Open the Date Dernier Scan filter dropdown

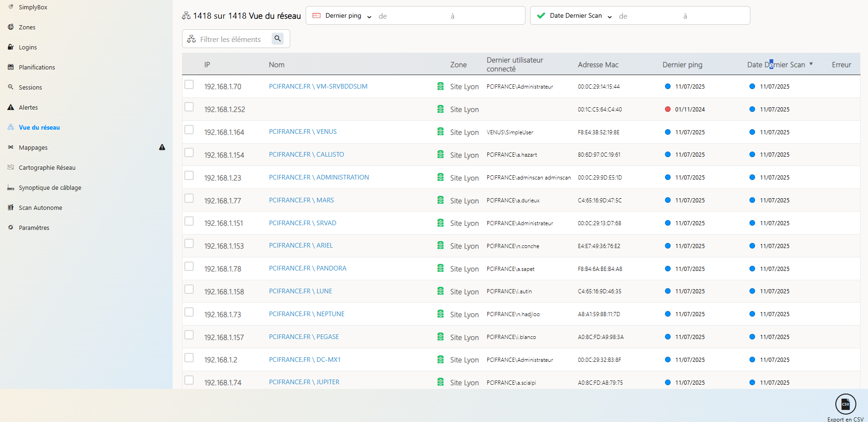(x=609, y=15)
